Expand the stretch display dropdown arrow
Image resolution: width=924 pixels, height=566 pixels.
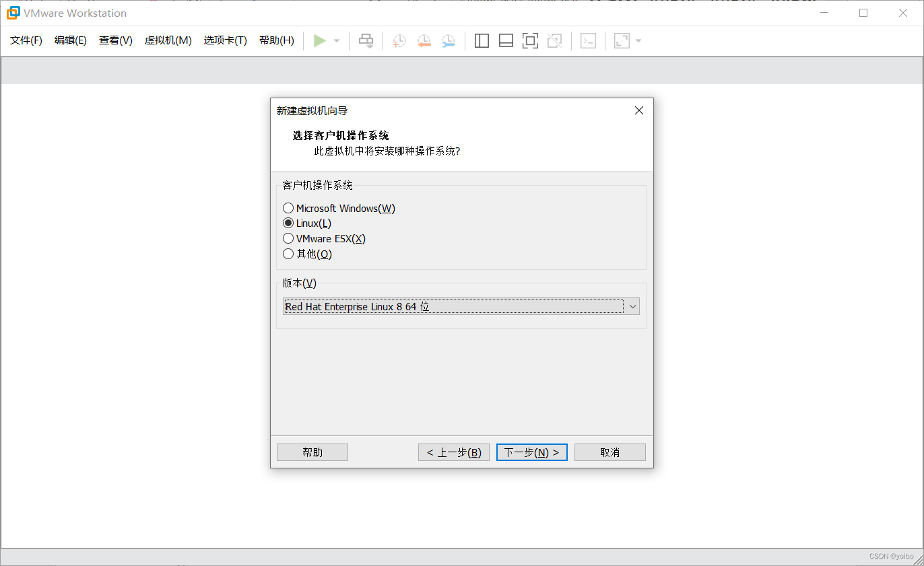click(638, 41)
